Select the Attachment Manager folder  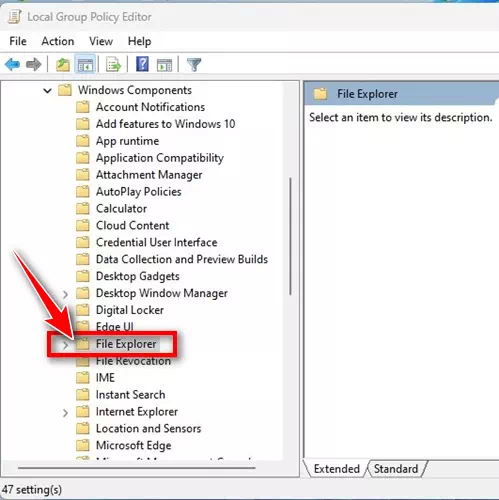pyautogui.click(x=149, y=175)
